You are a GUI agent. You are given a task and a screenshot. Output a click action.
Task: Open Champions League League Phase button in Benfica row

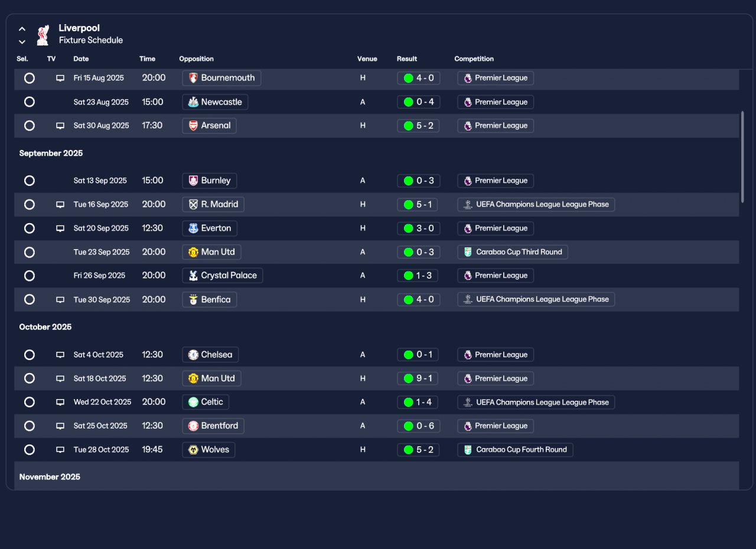point(536,300)
